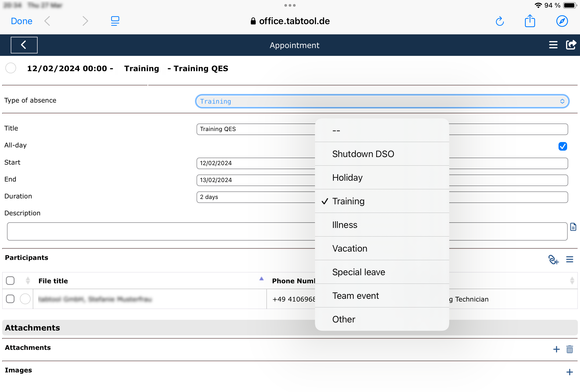The height and width of the screenshot is (392, 580).
Task: Open the Participants list menu icon
Action: (570, 259)
